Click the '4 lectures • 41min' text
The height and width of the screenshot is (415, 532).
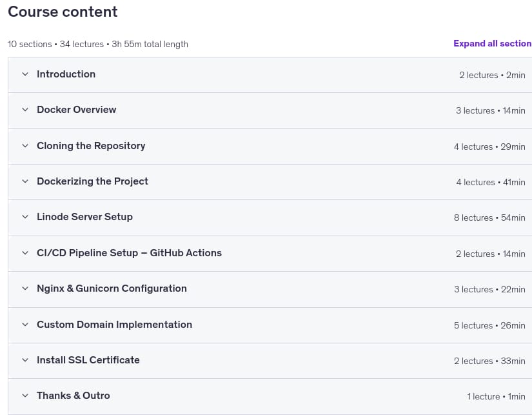click(x=491, y=182)
